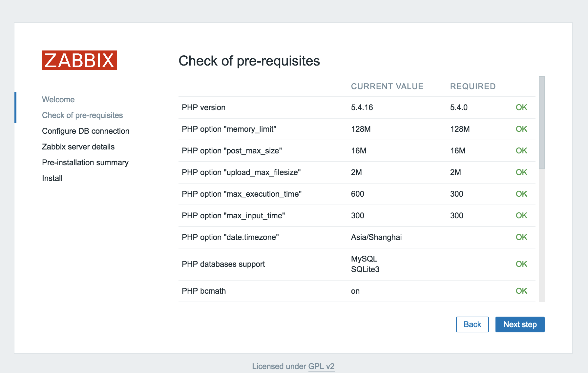Open Configure DB connection step
The width and height of the screenshot is (588, 373).
coord(86,131)
